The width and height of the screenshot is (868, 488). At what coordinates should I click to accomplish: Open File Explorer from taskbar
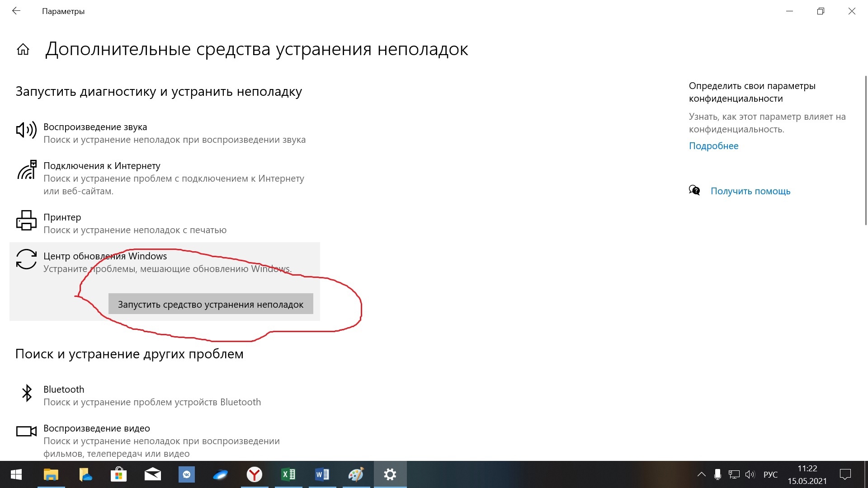(x=51, y=474)
